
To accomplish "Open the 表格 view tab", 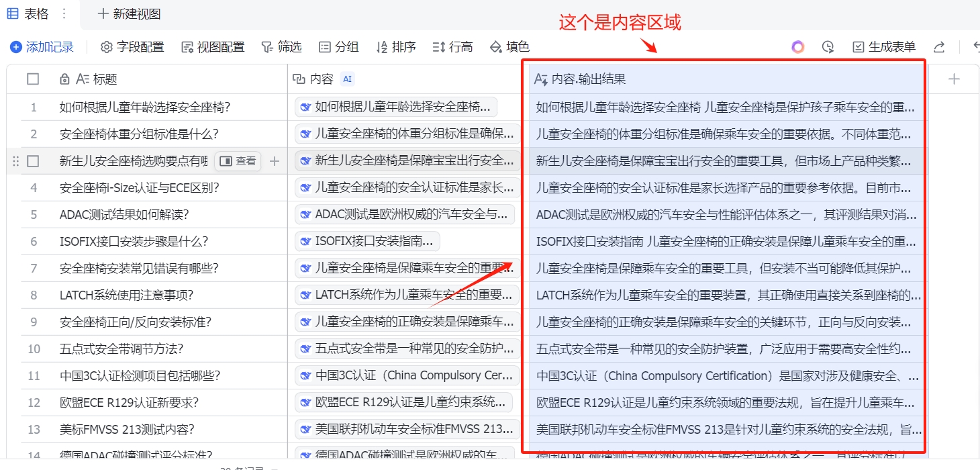I will pyautogui.click(x=28, y=13).
